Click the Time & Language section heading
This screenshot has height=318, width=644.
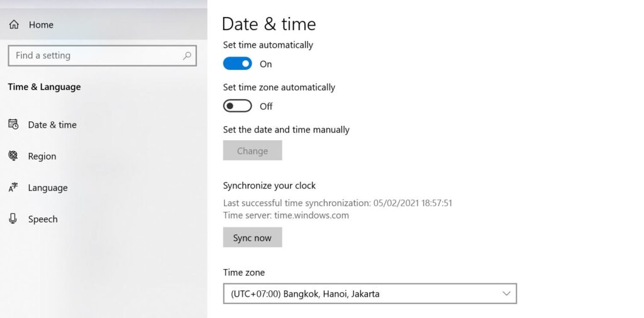point(44,87)
